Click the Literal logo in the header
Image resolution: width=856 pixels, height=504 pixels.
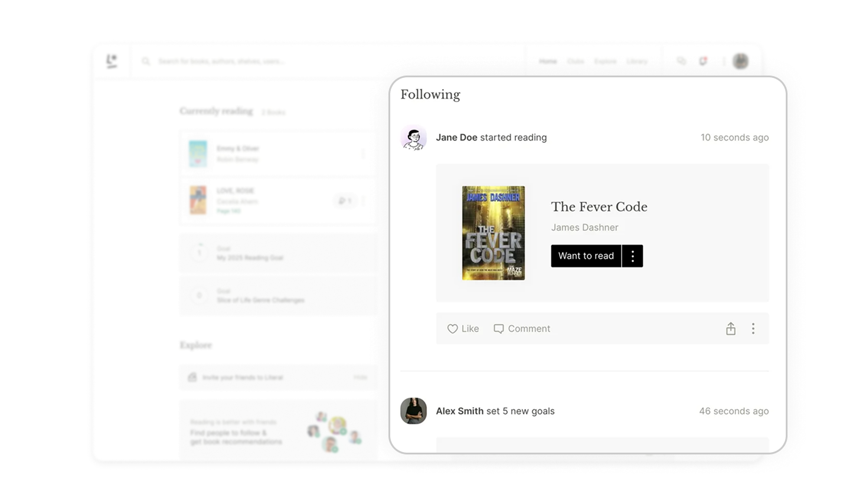112,61
